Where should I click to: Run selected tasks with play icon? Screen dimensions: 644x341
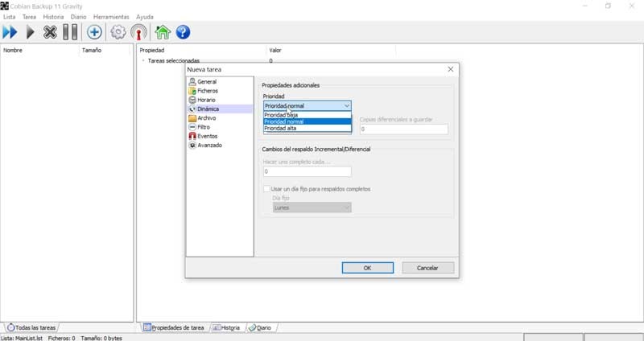coord(30,32)
